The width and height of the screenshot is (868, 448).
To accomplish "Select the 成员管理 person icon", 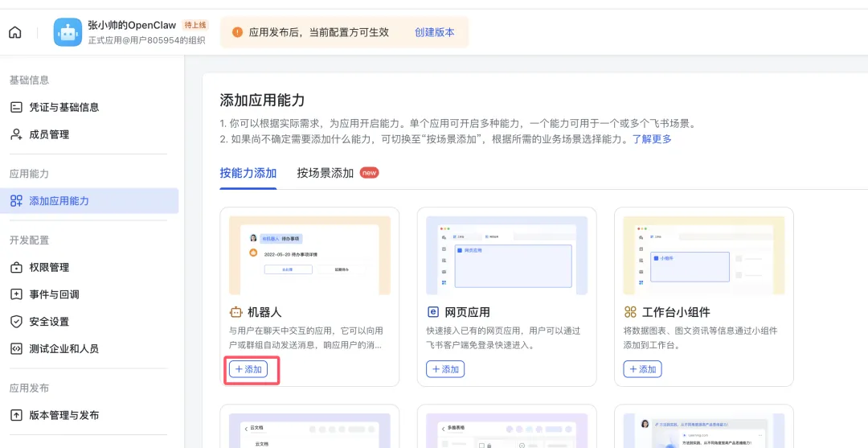I will point(17,134).
